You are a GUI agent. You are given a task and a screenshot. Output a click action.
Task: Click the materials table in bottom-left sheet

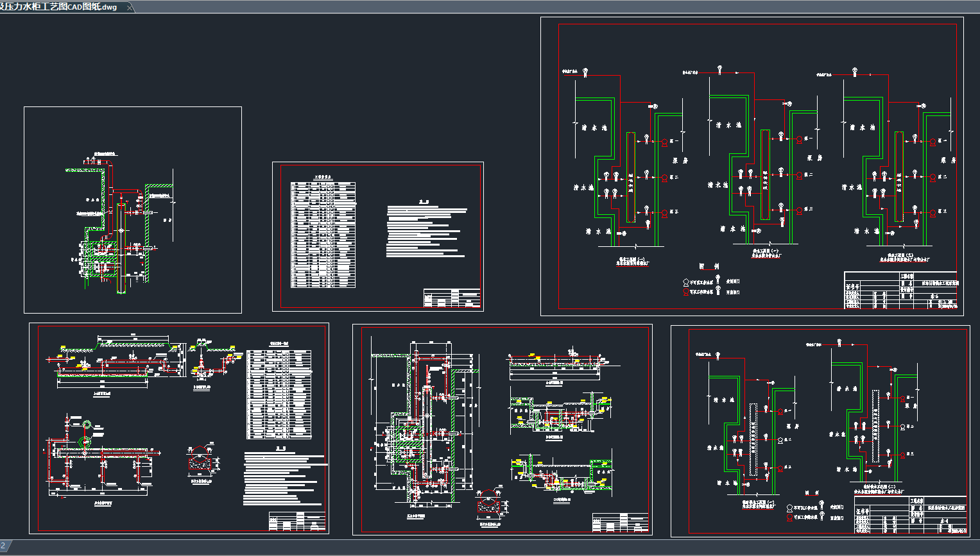279,394
